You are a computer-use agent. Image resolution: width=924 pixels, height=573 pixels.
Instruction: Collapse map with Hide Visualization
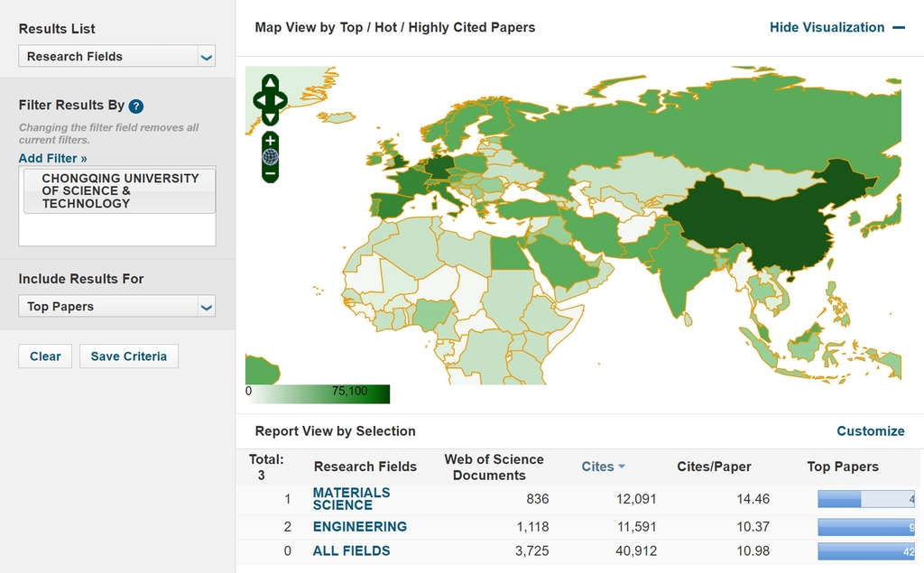click(x=836, y=27)
